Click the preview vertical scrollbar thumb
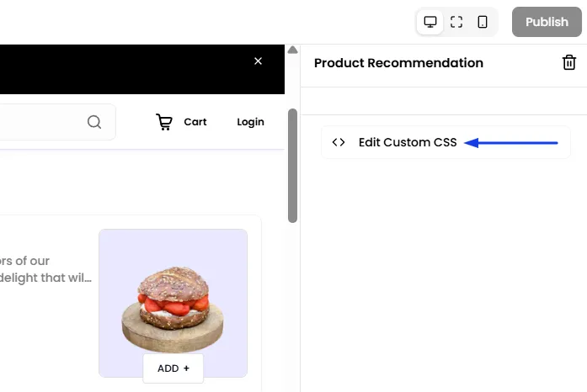Viewport: 587px width, 392px height. pos(293,166)
